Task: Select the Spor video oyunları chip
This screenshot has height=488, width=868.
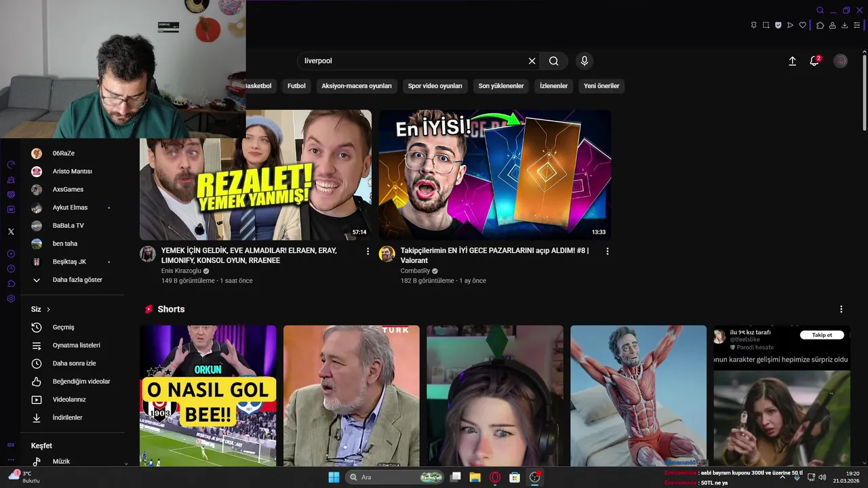Action: pos(435,86)
